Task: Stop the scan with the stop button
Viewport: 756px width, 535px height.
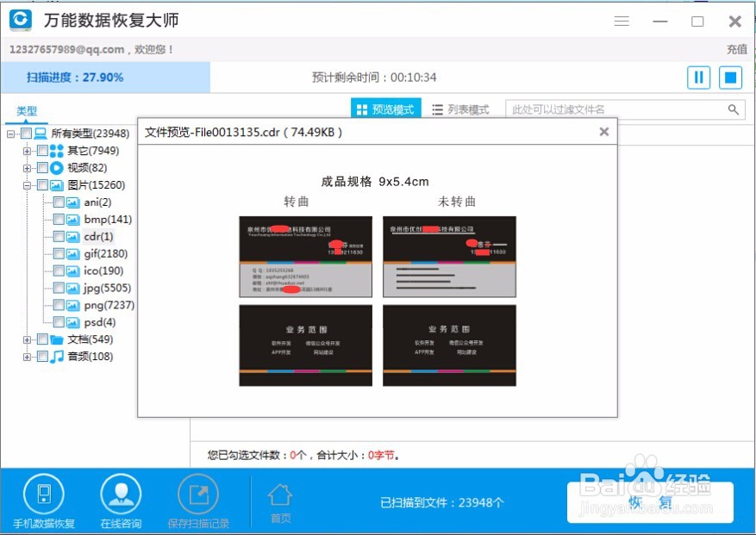Action: pos(730,78)
